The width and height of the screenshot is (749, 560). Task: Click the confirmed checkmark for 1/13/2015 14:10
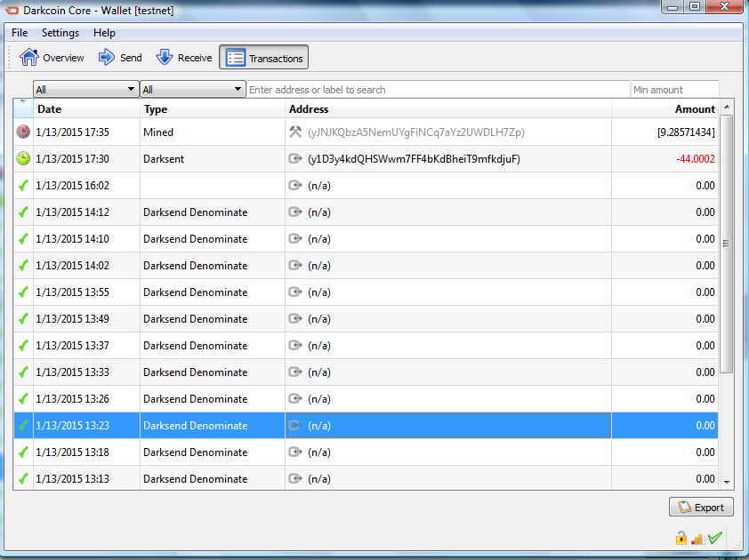pyautogui.click(x=23, y=239)
